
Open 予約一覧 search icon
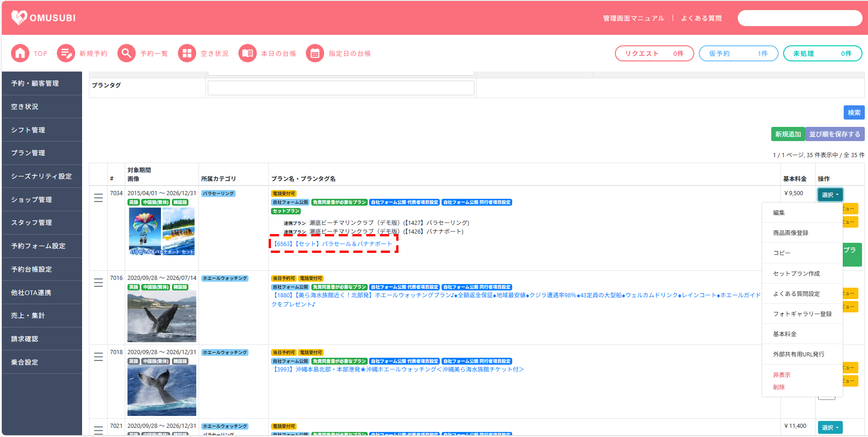127,54
